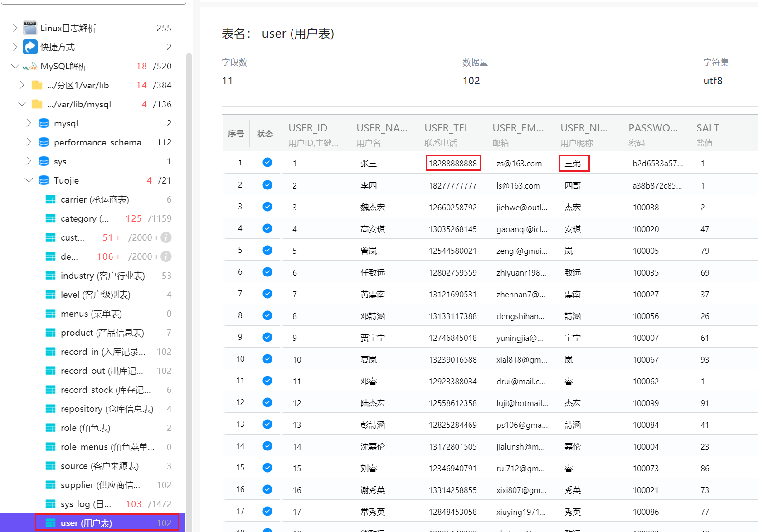The width and height of the screenshot is (758, 532).
Task: Toggle status checkmark for row 邓睿
Action: pos(267,381)
